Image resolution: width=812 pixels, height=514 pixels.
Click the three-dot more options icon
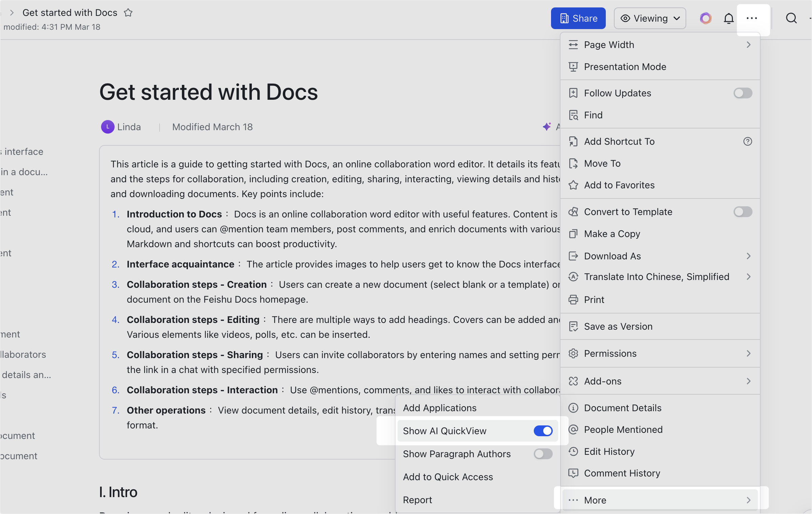point(751,18)
